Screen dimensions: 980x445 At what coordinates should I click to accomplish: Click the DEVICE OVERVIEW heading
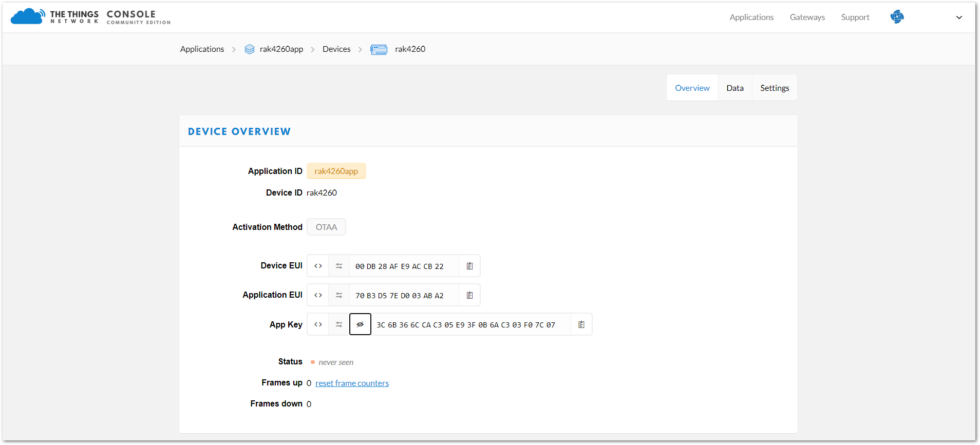tap(239, 131)
